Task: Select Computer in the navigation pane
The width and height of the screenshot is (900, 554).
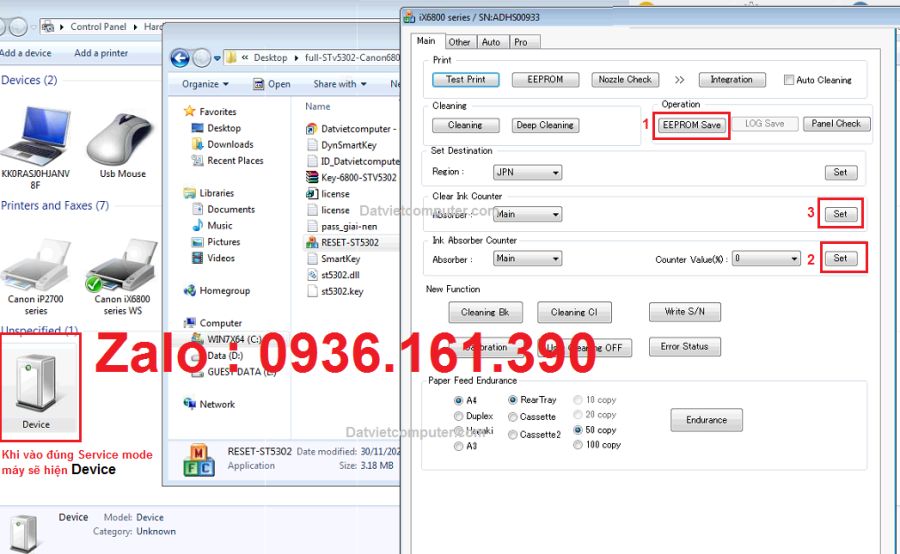Action: (x=213, y=323)
